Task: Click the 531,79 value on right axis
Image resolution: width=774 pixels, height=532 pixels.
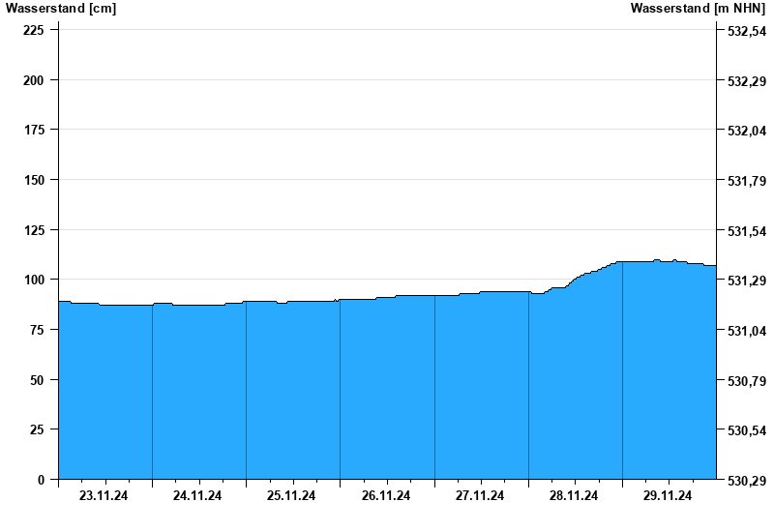Action: (747, 181)
